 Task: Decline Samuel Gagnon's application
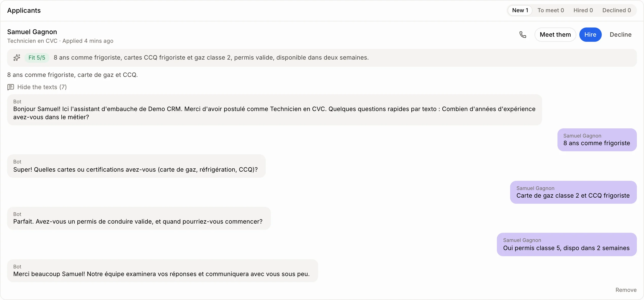click(x=620, y=35)
